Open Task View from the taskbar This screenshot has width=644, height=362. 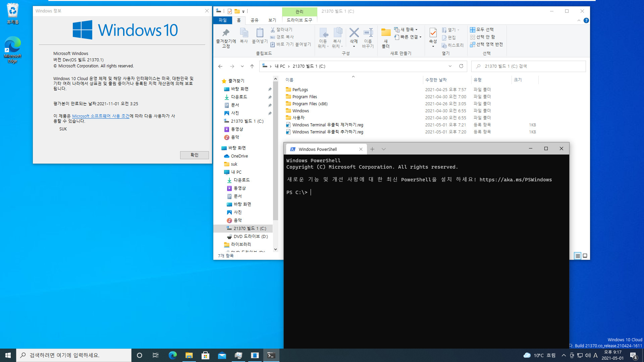[x=156, y=355]
